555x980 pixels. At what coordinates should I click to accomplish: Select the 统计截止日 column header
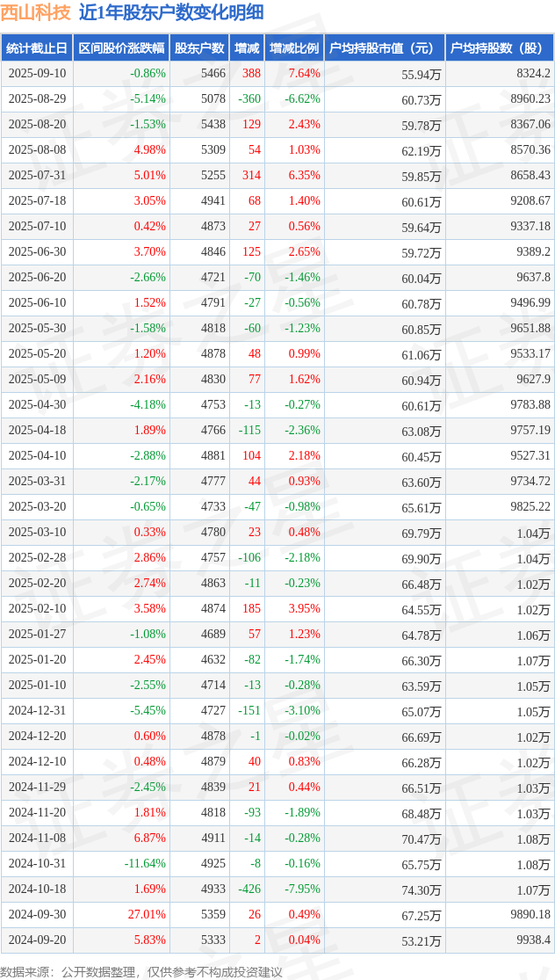click(37, 48)
